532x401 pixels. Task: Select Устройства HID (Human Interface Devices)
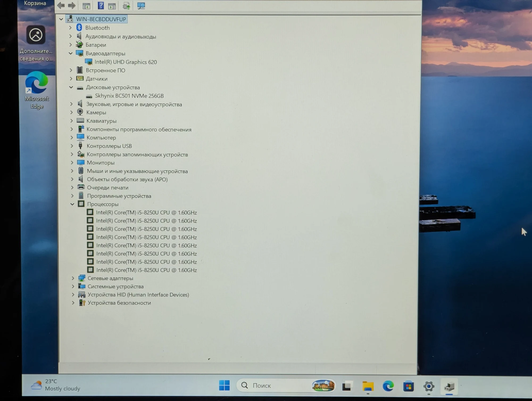click(138, 295)
